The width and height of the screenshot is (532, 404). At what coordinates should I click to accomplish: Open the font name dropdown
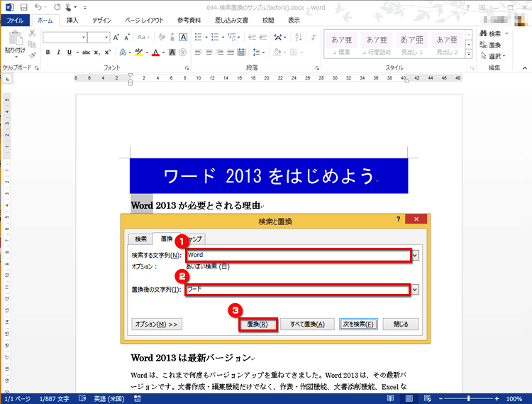pyautogui.click(x=84, y=38)
